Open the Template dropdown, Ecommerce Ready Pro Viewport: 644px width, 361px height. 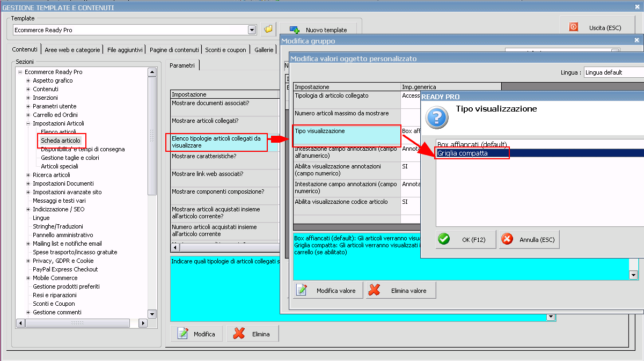coord(252,30)
